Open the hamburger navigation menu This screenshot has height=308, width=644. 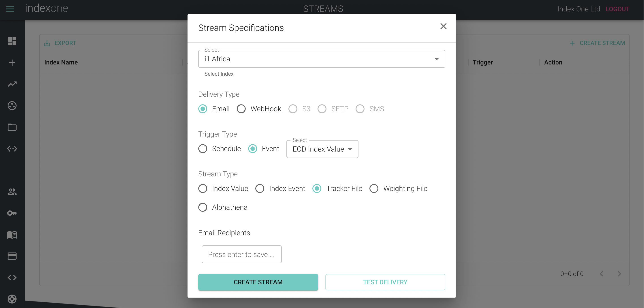click(10, 9)
